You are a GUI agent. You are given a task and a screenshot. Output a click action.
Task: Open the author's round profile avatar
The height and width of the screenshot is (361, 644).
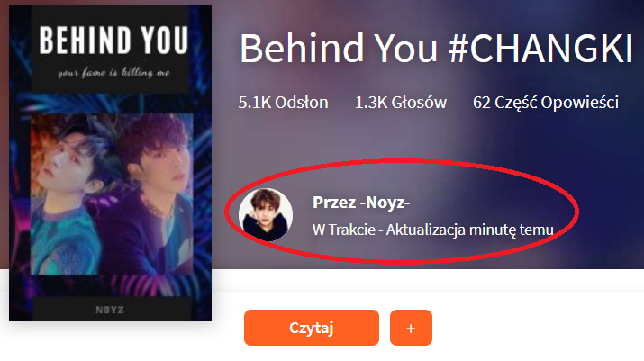(x=266, y=214)
